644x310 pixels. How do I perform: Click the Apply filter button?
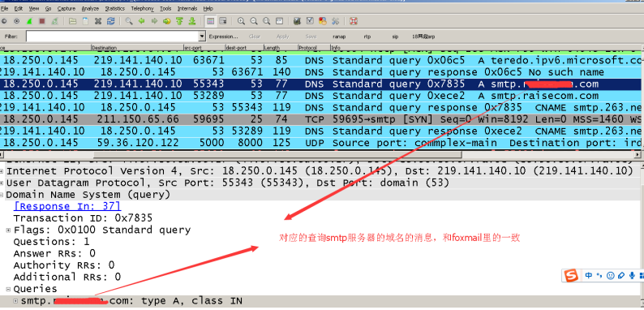click(x=283, y=37)
